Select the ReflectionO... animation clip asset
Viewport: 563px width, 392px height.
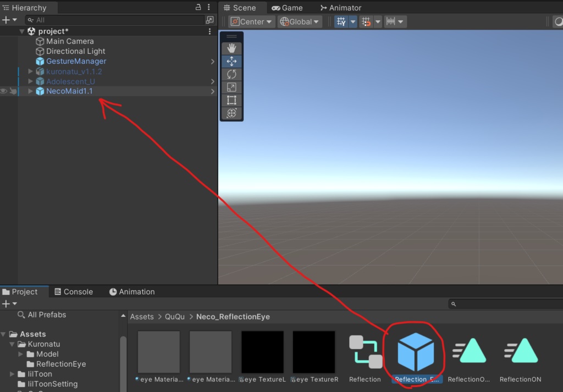pyautogui.click(x=469, y=351)
